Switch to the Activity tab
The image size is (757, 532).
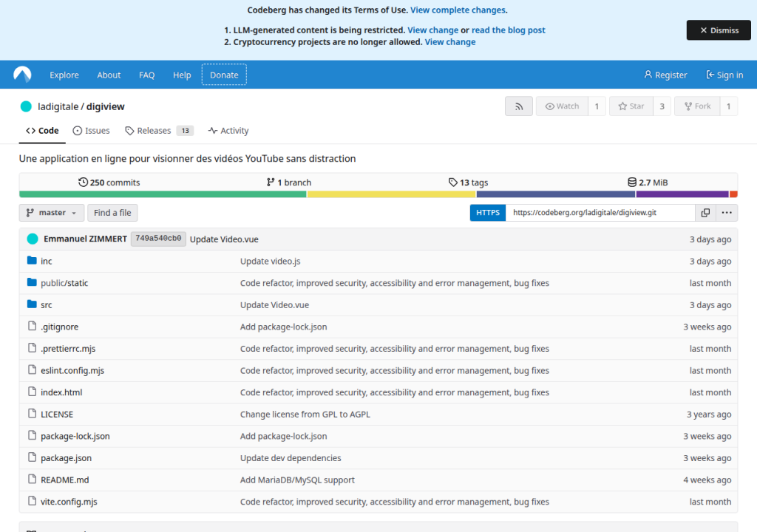[228, 131]
